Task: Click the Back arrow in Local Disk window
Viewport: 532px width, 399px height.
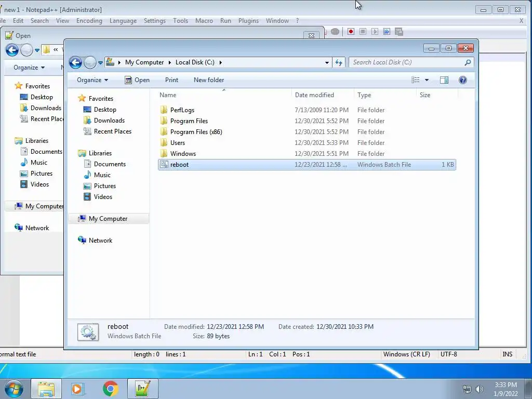Action: [x=75, y=62]
